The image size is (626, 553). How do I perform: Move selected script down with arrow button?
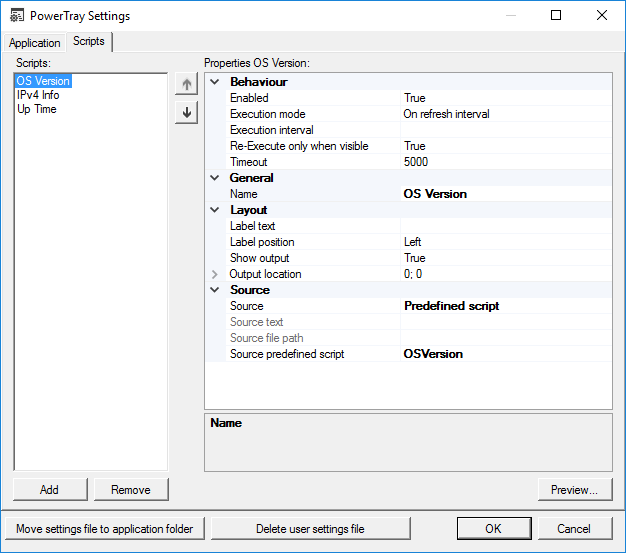[x=186, y=113]
